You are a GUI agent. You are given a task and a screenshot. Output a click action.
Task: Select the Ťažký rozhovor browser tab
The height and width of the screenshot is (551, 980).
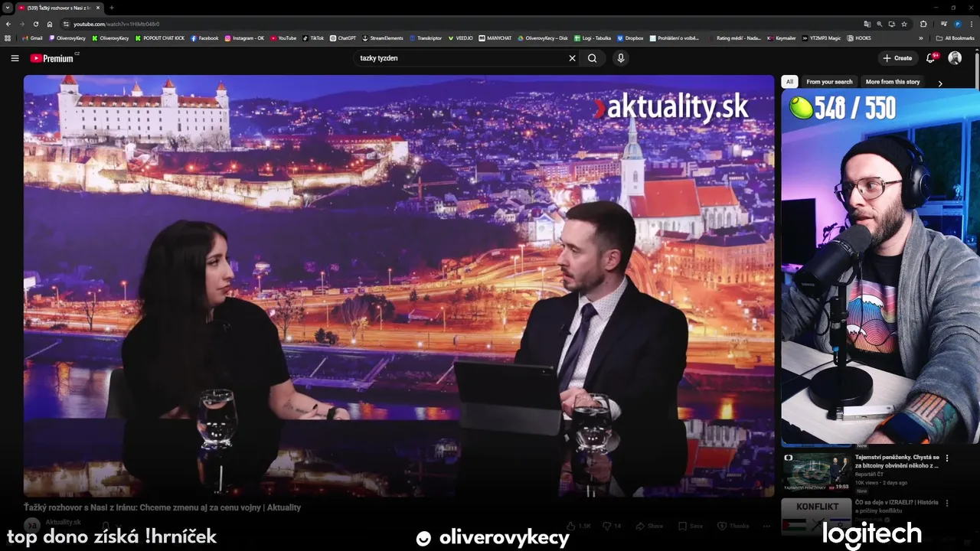(60, 8)
